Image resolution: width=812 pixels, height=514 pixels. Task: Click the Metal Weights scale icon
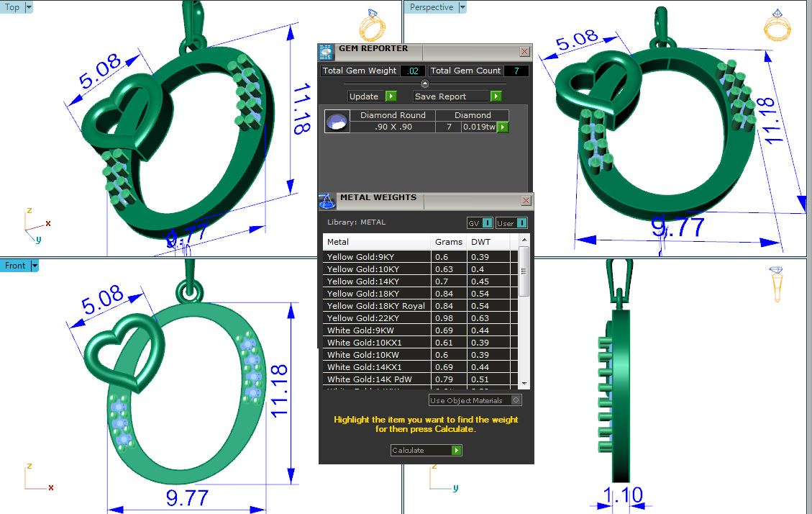[x=327, y=200]
